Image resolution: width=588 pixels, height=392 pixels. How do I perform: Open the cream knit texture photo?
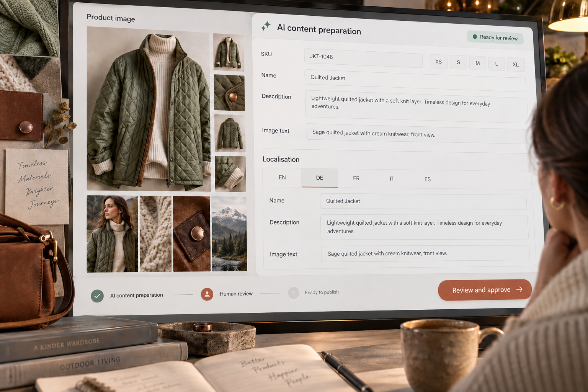(155, 234)
